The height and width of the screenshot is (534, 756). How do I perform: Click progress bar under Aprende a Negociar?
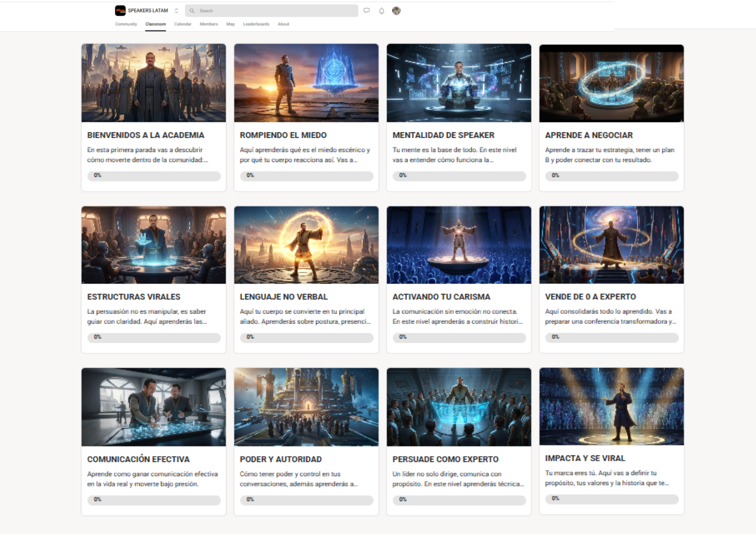point(612,176)
